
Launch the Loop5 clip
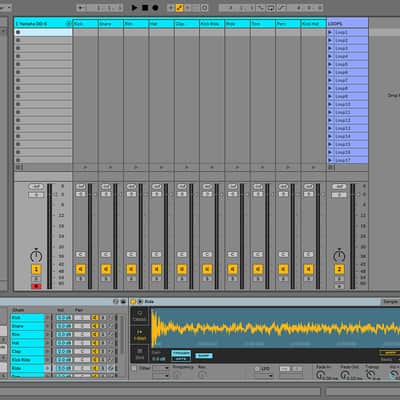[330, 64]
